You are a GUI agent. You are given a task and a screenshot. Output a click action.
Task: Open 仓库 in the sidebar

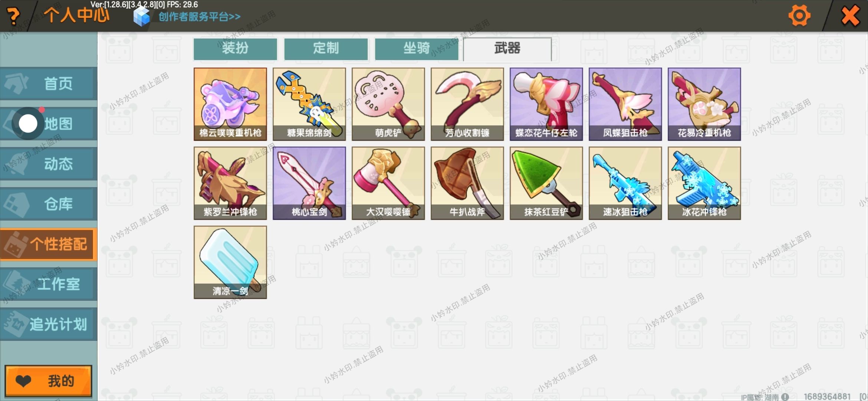click(49, 204)
